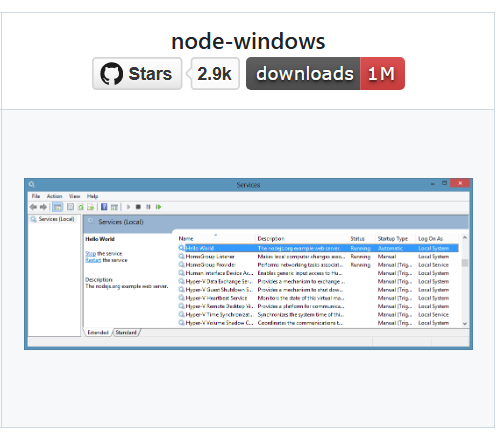Image resolution: width=504 pixels, height=444 pixels.
Task: Click the Export List toolbar icon
Action: pos(90,207)
